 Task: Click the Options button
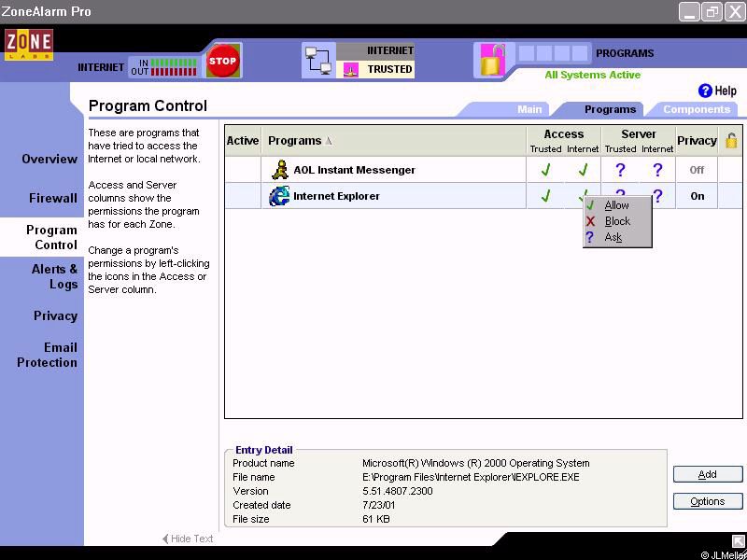coord(708,501)
